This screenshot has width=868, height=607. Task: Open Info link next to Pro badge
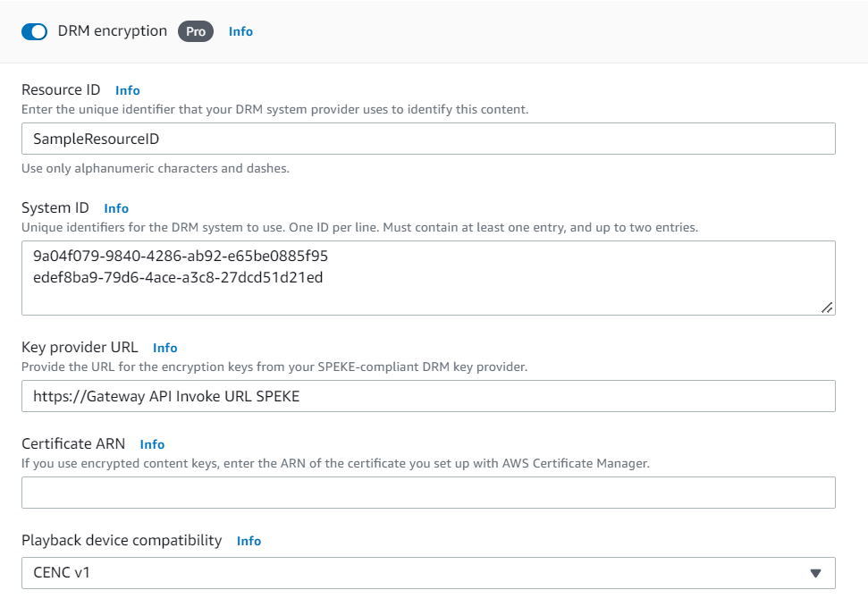point(240,31)
